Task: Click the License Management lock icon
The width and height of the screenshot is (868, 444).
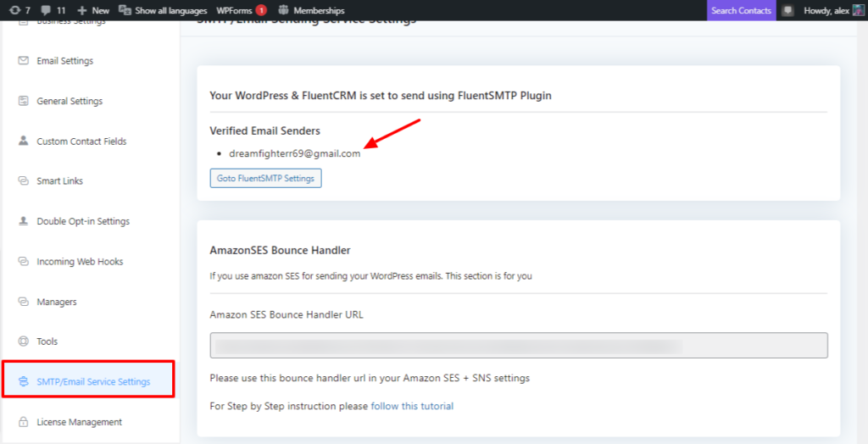Action: tap(23, 422)
